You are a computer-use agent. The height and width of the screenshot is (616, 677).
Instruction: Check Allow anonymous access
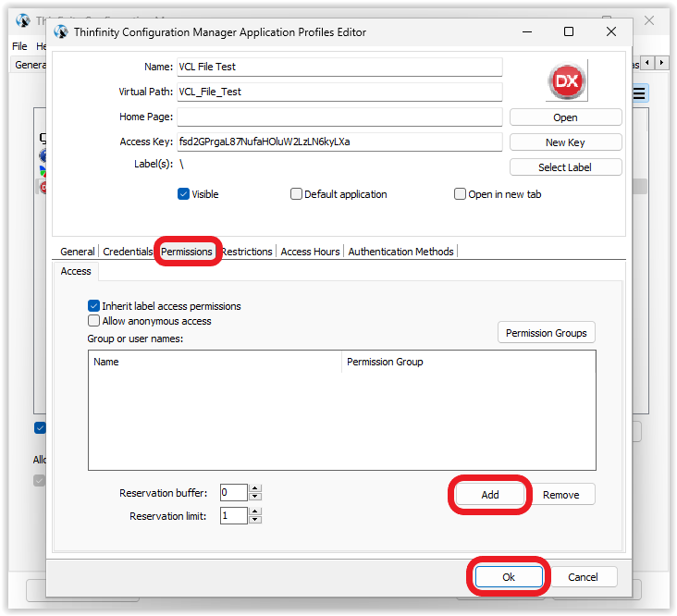pos(93,321)
